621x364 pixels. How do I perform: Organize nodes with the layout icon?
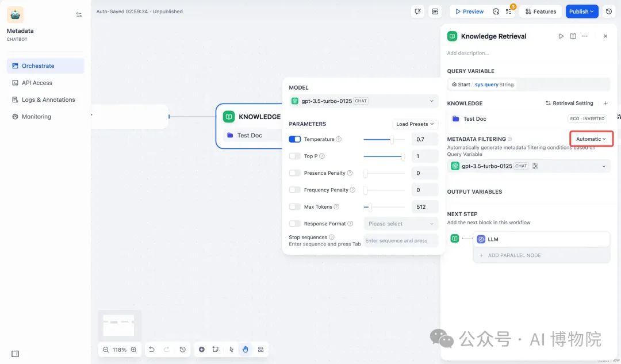coord(260,350)
